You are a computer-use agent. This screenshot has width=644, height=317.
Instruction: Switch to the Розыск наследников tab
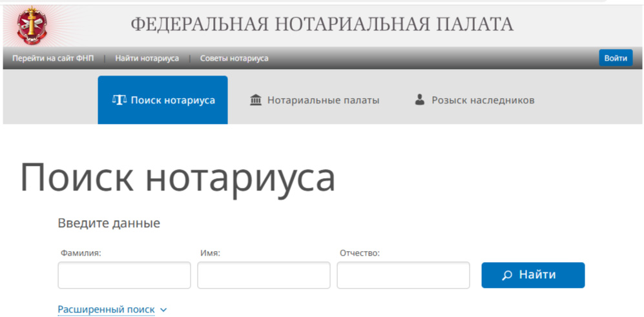click(474, 100)
